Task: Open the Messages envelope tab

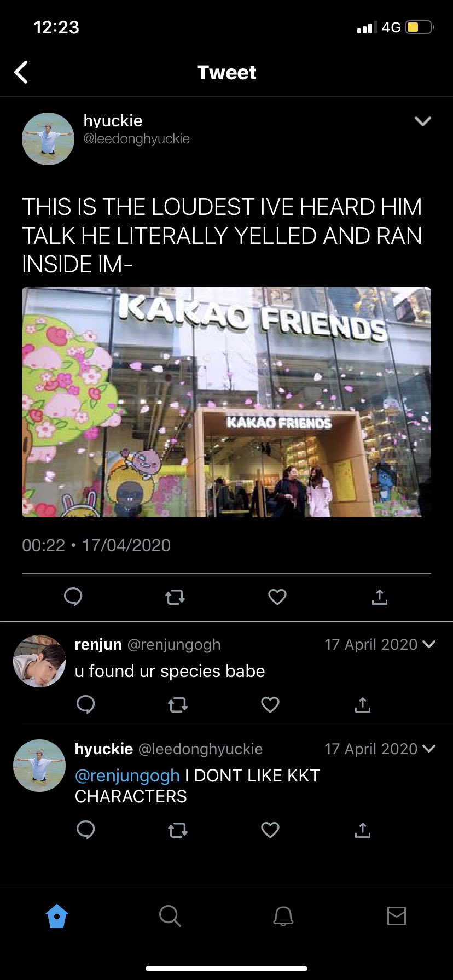Action: pyautogui.click(x=396, y=915)
